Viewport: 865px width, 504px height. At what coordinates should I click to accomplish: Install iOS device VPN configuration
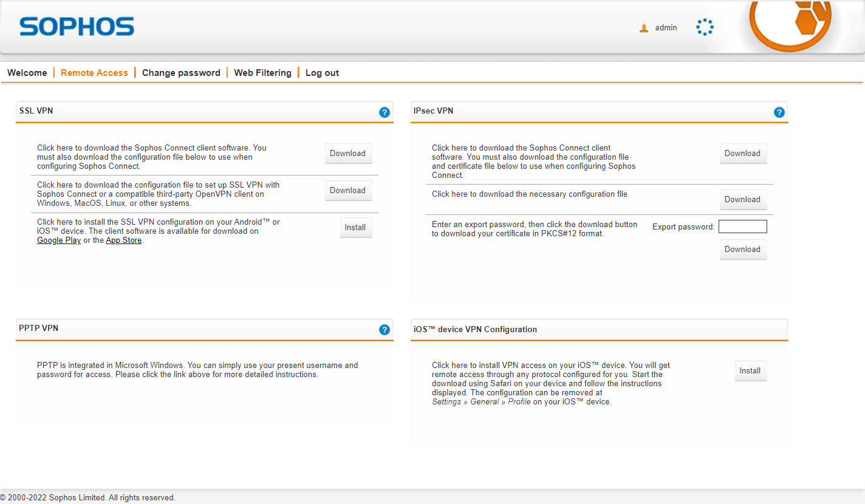point(750,371)
